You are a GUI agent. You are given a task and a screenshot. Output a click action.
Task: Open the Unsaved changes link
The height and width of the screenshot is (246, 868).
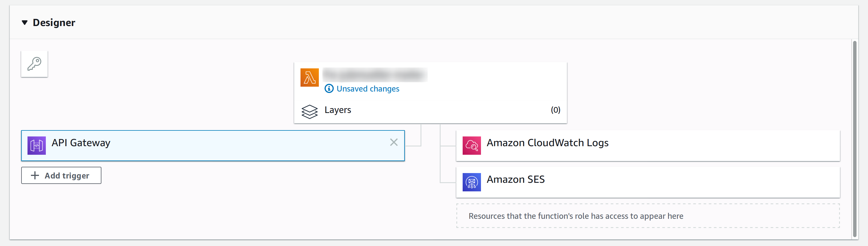[x=368, y=88]
